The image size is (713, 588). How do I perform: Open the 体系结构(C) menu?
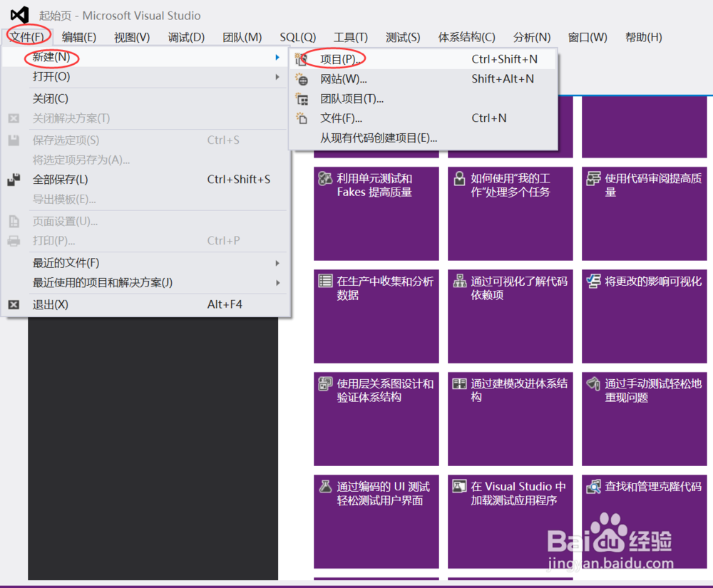pyautogui.click(x=466, y=37)
